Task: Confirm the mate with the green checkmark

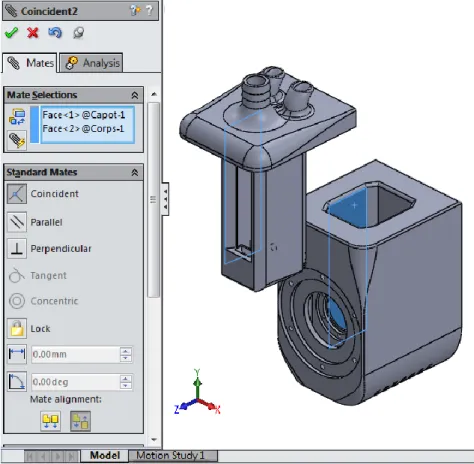Action: pyautogui.click(x=12, y=33)
